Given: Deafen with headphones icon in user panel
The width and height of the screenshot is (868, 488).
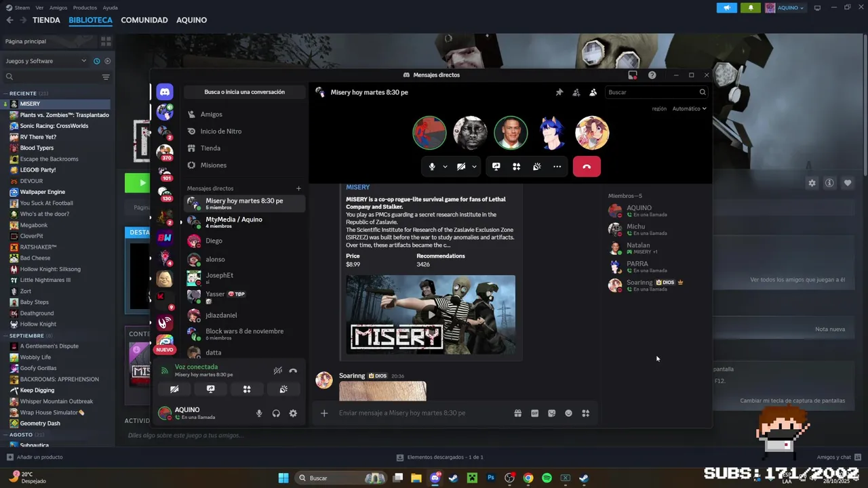Looking at the screenshot, I should click(276, 413).
